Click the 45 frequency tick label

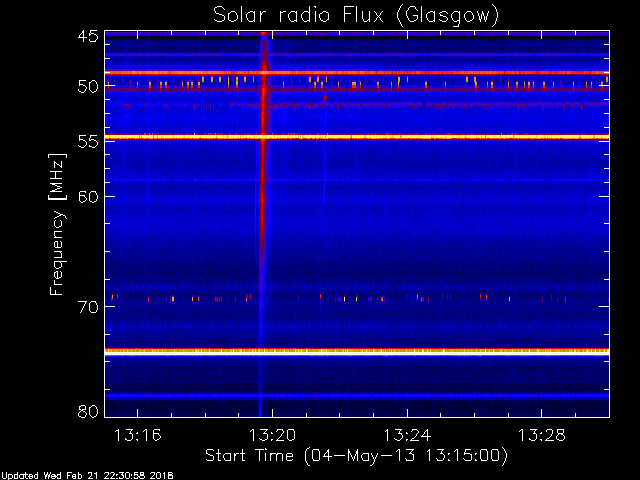tap(88, 37)
